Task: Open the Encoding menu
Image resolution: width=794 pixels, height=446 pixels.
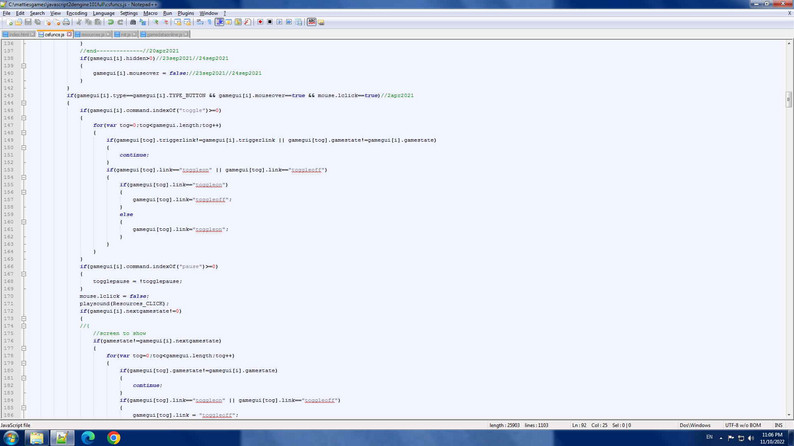Action: pos(77,13)
